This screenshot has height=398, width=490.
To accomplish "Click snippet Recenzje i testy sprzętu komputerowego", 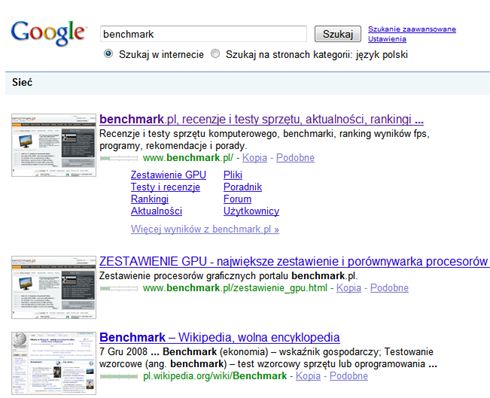I will [264, 140].
